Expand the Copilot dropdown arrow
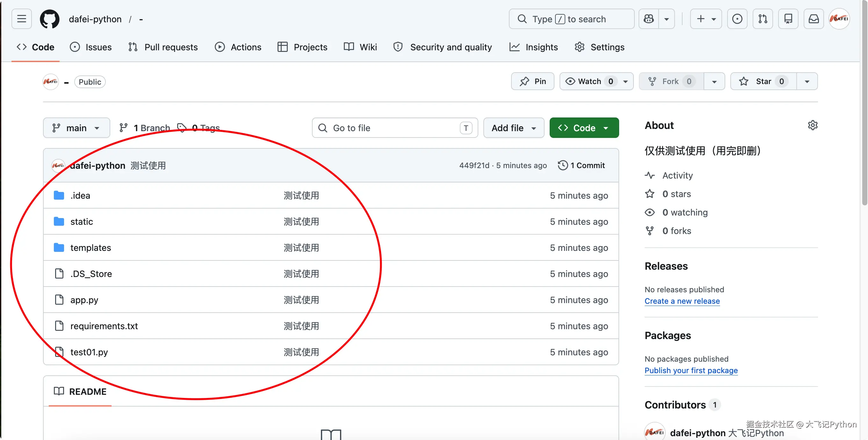 click(x=667, y=19)
